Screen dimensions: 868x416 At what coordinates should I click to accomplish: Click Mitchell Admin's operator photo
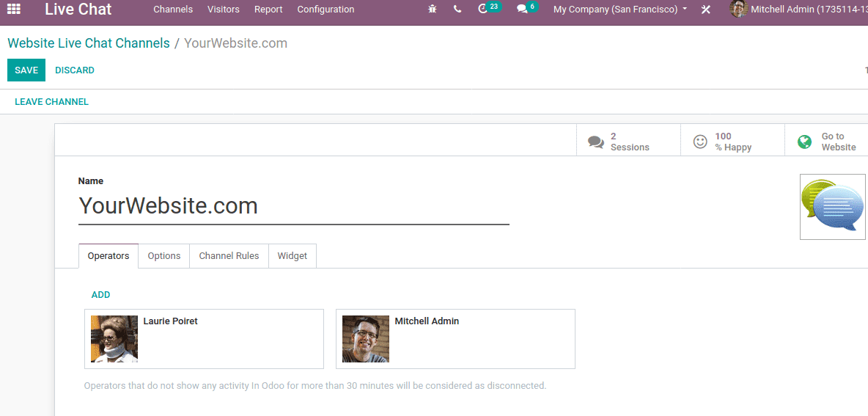[x=365, y=339]
